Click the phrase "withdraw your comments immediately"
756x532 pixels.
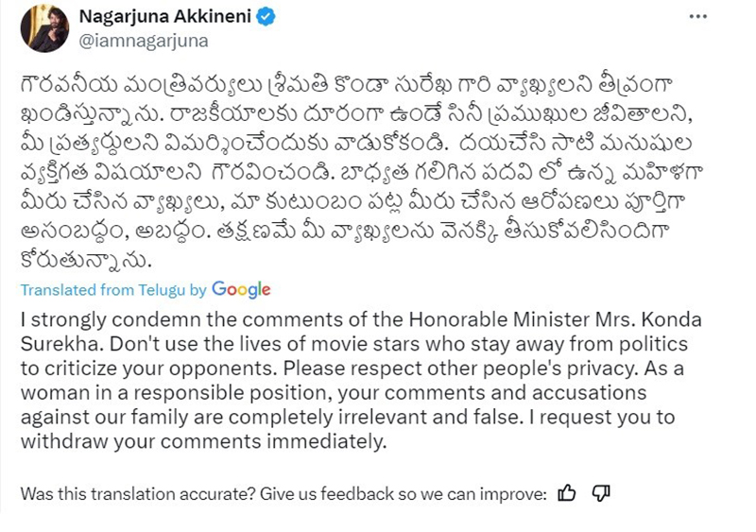click(x=215, y=439)
